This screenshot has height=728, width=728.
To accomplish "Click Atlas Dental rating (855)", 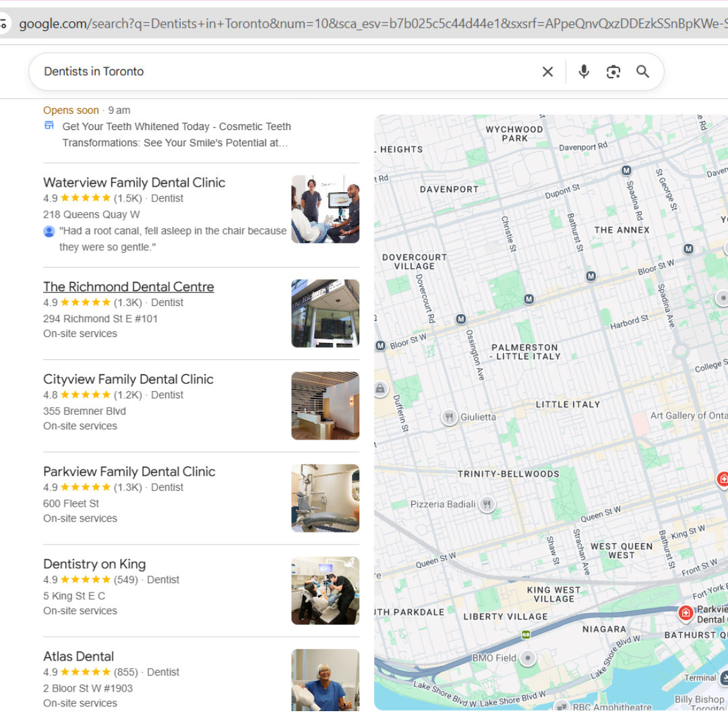I will [90, 672].
